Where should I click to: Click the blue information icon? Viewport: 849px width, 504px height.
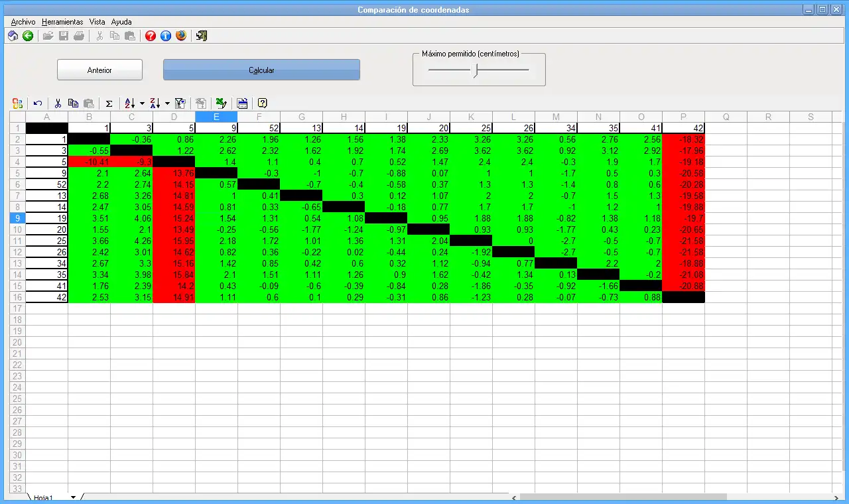click(166, 36)
